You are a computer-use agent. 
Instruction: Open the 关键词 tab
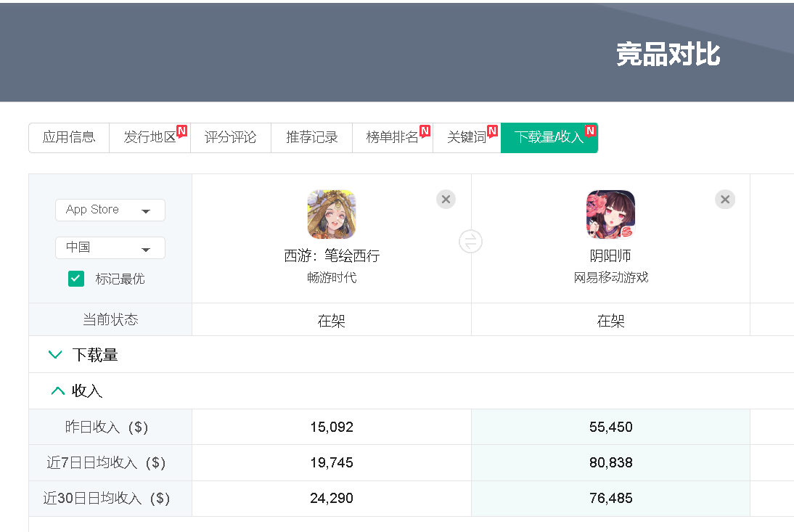pos(467,138)
